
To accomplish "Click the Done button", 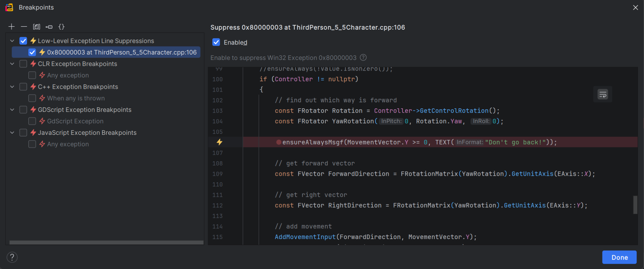I will [x=619, y=257].
